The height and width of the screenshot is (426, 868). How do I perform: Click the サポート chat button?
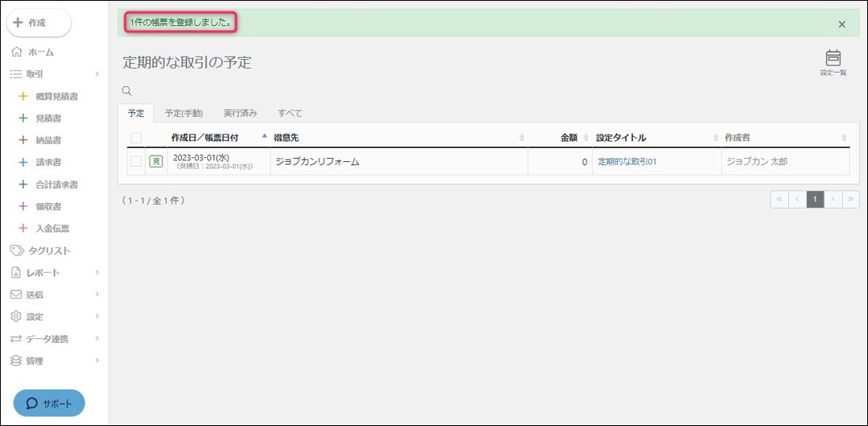(x=49, y=403)
